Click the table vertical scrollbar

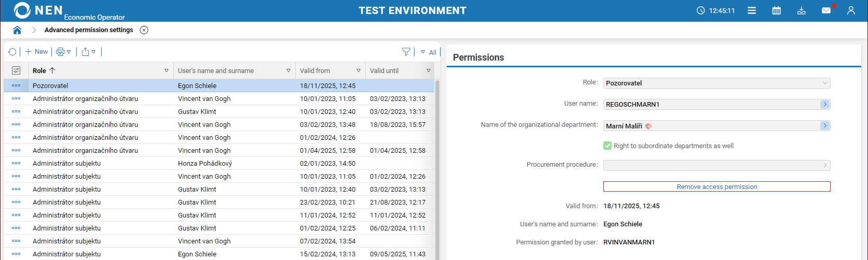[437, 169]
